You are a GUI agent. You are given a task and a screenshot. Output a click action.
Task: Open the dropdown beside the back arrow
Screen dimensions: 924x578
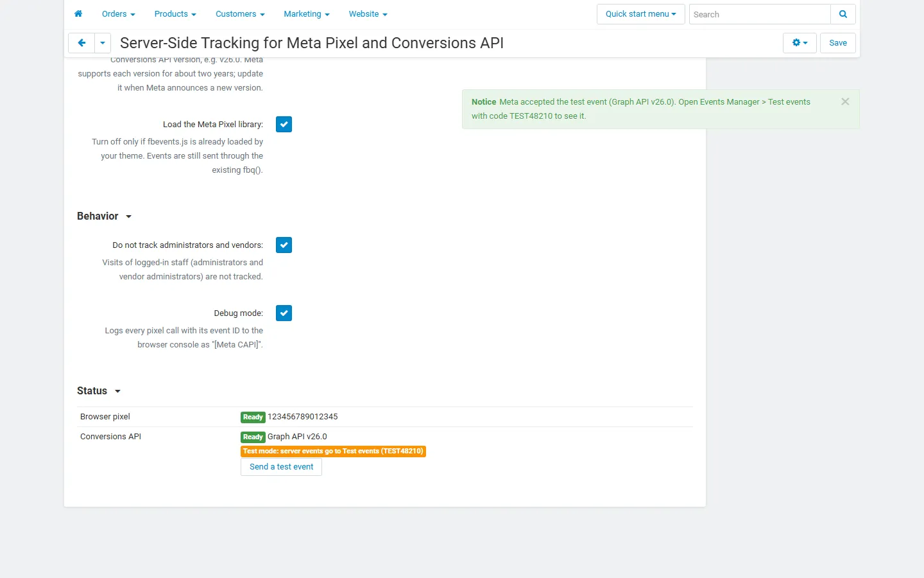pyautogui.click(x=103, y=43)
